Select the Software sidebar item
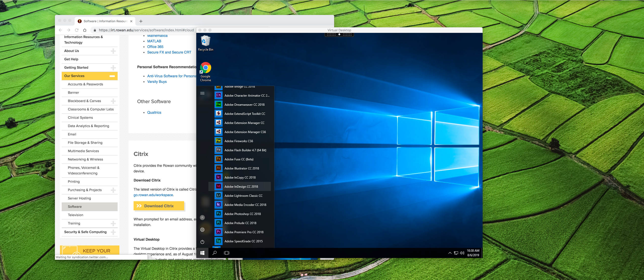This screenshot has width=644, height=280. [x=90, y=207]
